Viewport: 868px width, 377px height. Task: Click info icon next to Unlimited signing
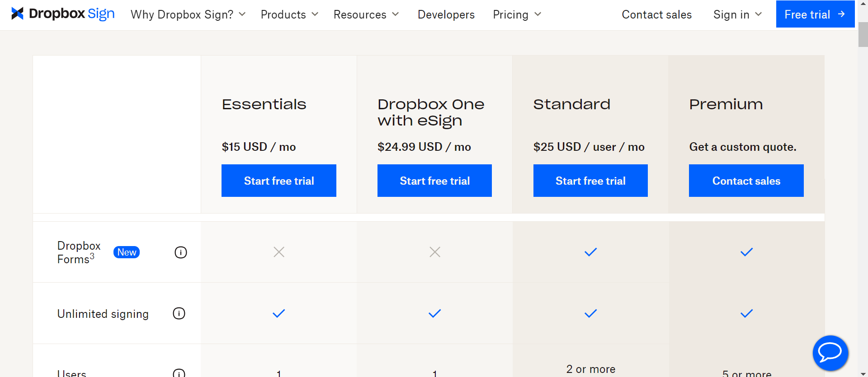click(179, 313)
